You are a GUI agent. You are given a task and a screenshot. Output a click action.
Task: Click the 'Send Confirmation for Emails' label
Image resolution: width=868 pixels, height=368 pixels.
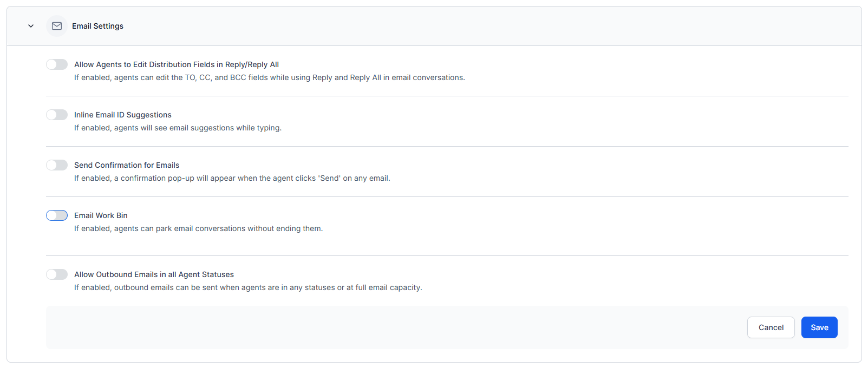pos(126,165)
